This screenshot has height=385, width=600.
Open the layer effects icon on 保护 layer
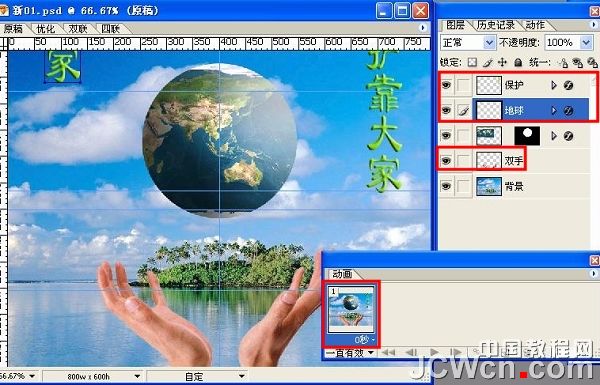[x=569, y=85]
